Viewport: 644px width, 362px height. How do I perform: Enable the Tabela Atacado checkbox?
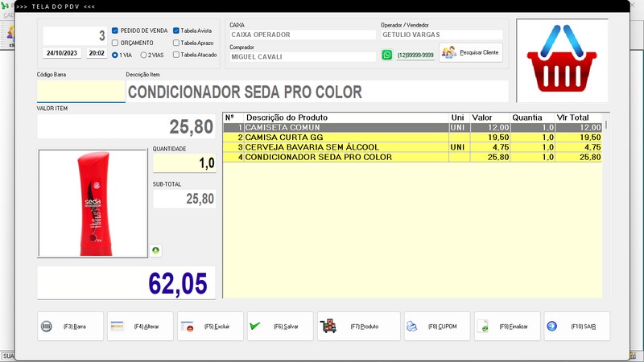176,55
